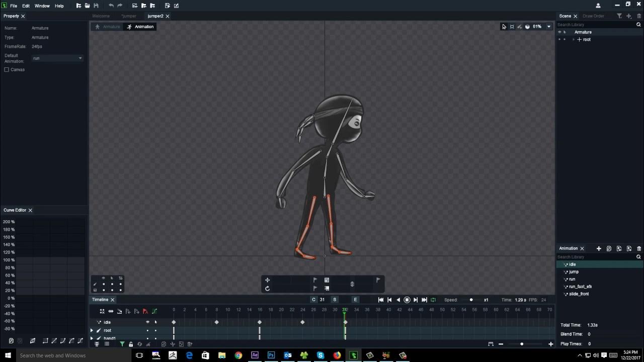Click the Undo arrow in top toolbar
Image resolution: width=644 pixels, height=362 pixels.
pyautogui.click(x=111, y=6)
